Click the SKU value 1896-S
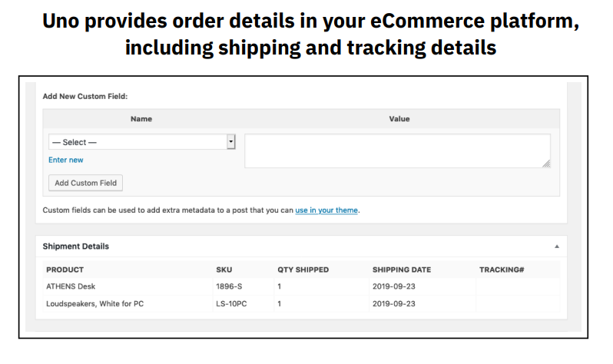The image size is (613, 364). 228,286
